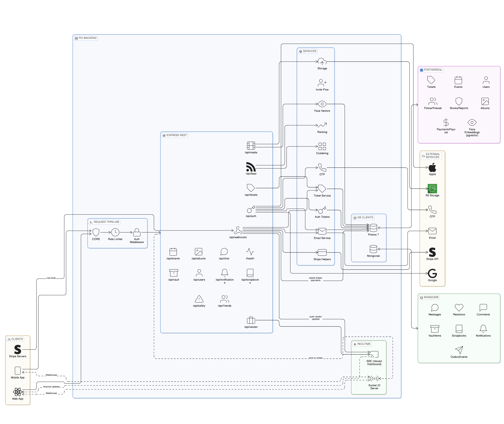The width and height of the screenshot is (504, 424).
Task: Select the Email envelope in External Services
Action: point(432,231)
